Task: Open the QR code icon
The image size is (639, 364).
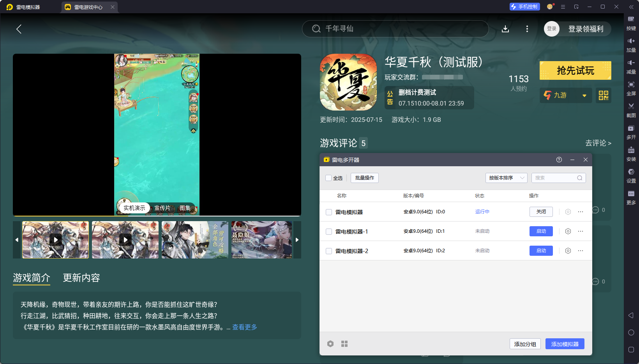Action: pos(603,95)
